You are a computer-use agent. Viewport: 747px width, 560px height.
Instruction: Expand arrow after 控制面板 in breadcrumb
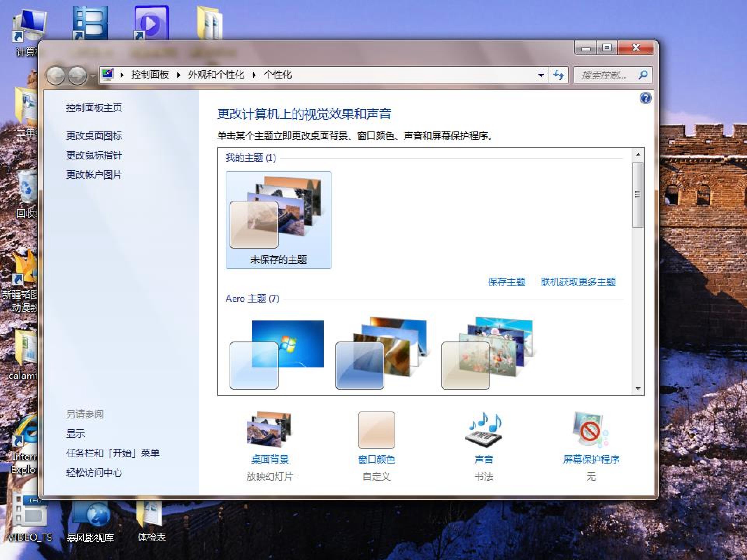coord(179,75)
